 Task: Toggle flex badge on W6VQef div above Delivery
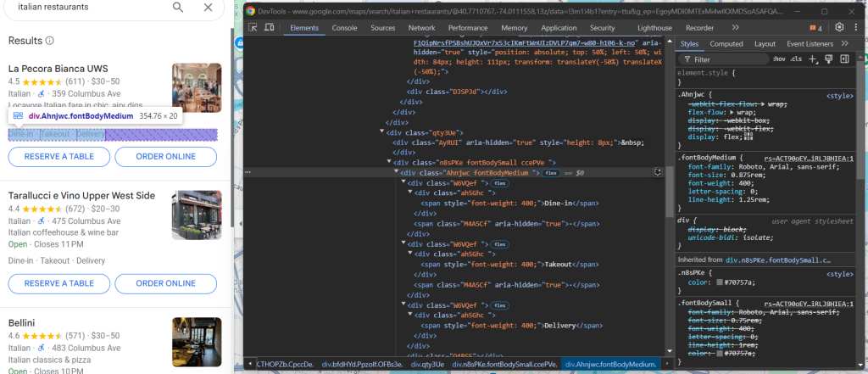500,305
